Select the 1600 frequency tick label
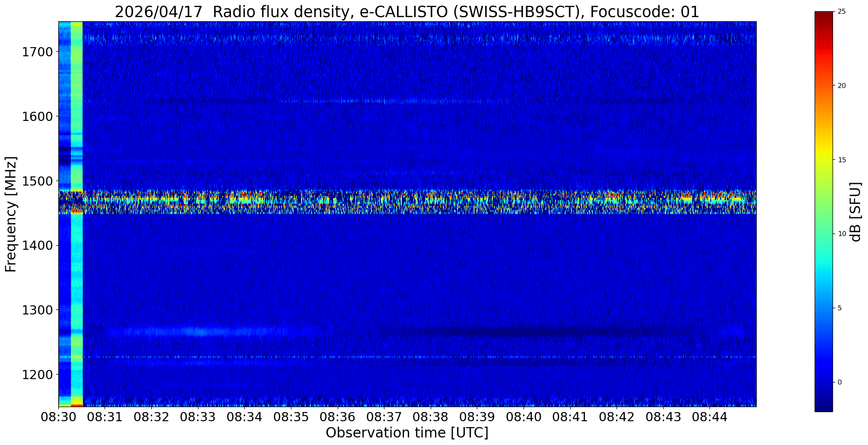868x445 pixels. coord(37,116)
